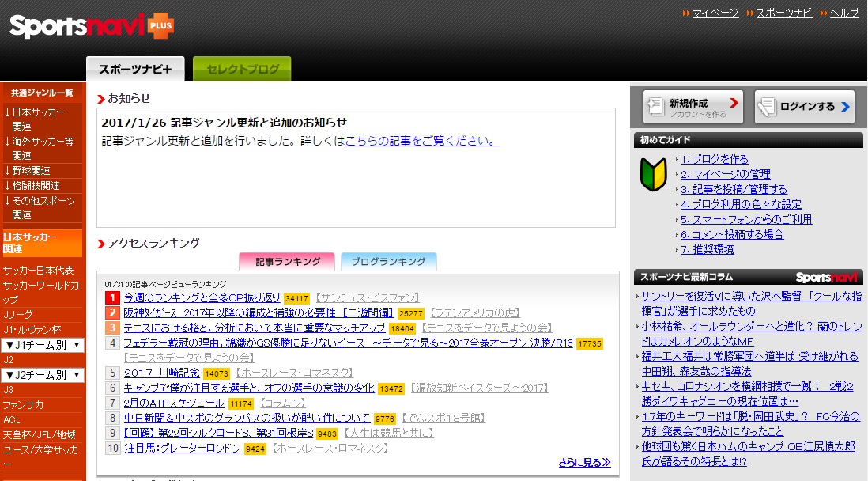Open article テニスにおける格と、分析において
The width and height of the screenshot is (868, 481).
pos(255,328)
